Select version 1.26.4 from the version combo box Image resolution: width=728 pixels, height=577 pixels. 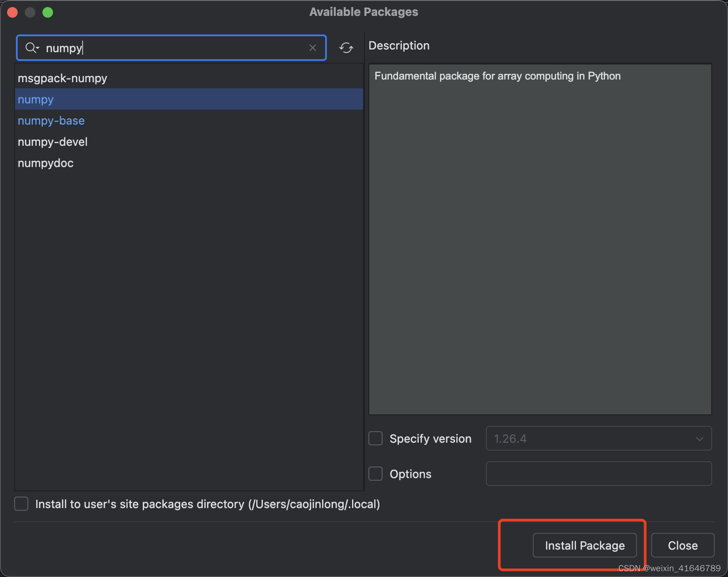click(599, 438)
